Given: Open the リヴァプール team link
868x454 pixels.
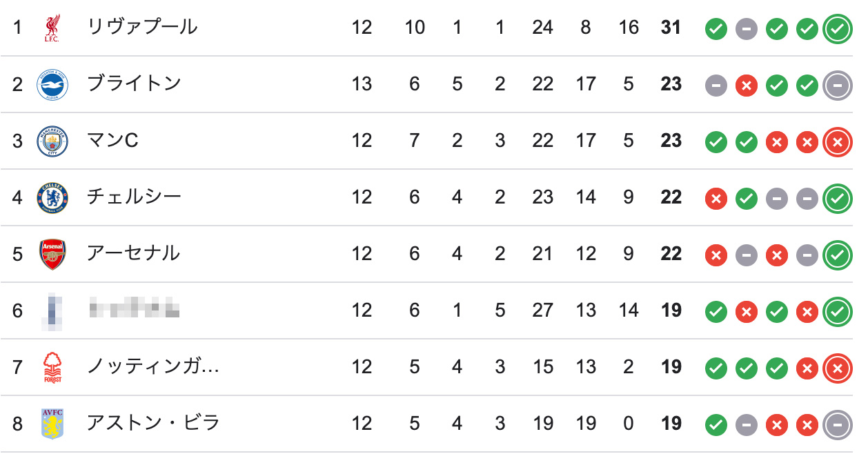Looking at the screenshot, I should [142, 28].
